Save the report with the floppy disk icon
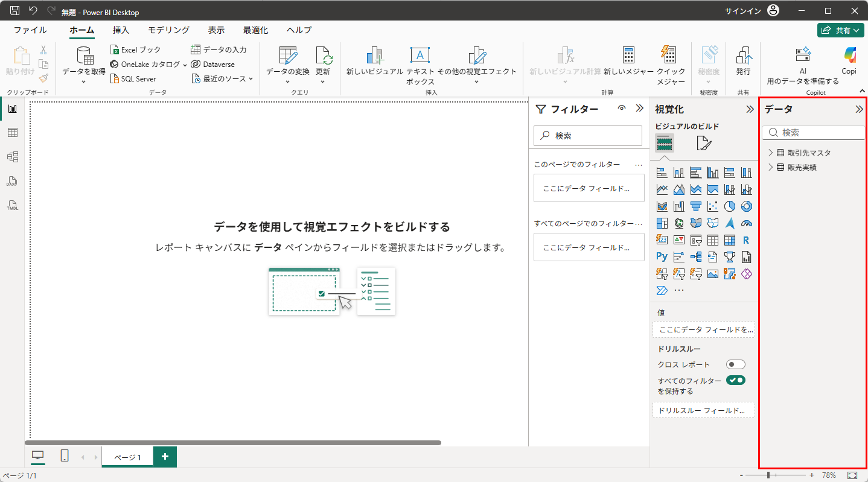Image resolution: width=868 pixels, height=482 pixels. pyautogui.click(x=15, y=11)
